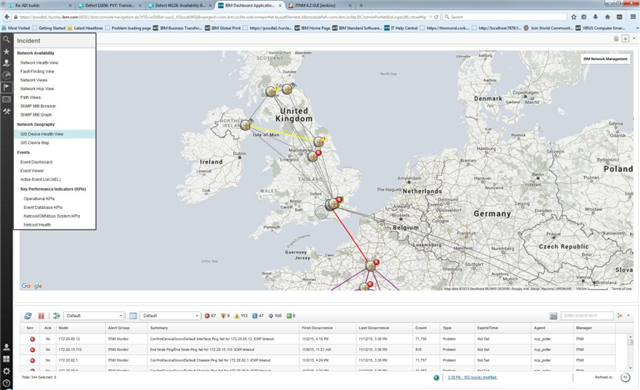The image size is (640, 390).
Task: Click the London device marker cluster
Action: point(333,204)
